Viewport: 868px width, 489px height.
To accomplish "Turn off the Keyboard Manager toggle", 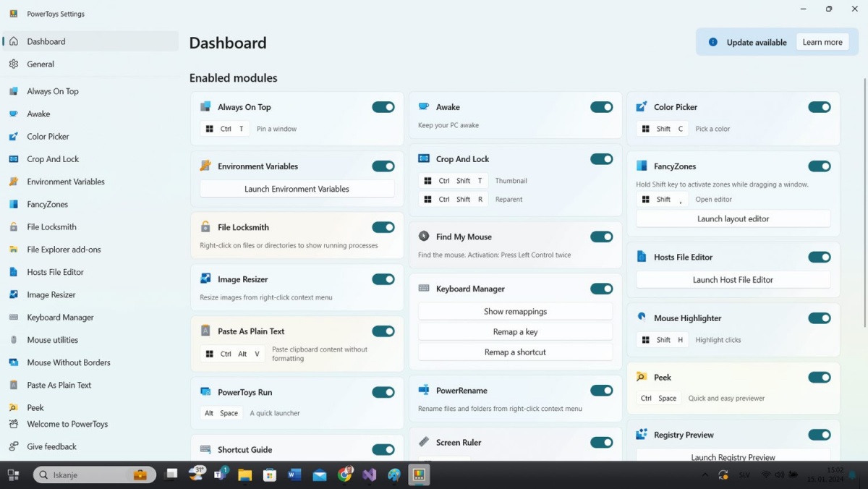I will coord(602,289).
